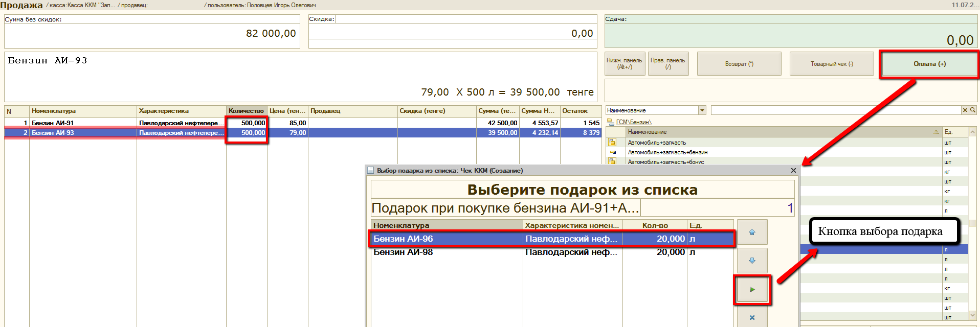Click the folder icon beside Автомобиль+запчасть
Image resolution: width=980 pixels, height=327 pixels.
tap(612, 143)
